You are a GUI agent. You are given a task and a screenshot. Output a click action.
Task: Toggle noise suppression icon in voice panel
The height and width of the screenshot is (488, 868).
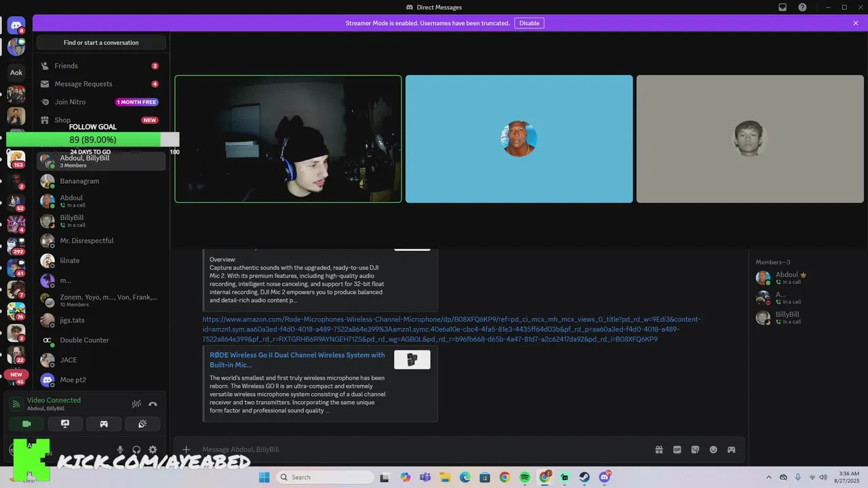[x=136, y=404]
